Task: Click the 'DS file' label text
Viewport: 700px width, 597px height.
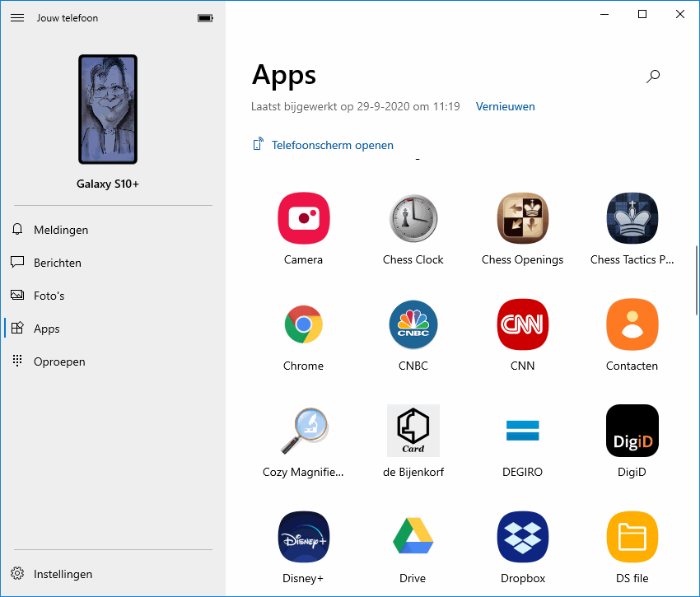Action: tap(632, 579)
